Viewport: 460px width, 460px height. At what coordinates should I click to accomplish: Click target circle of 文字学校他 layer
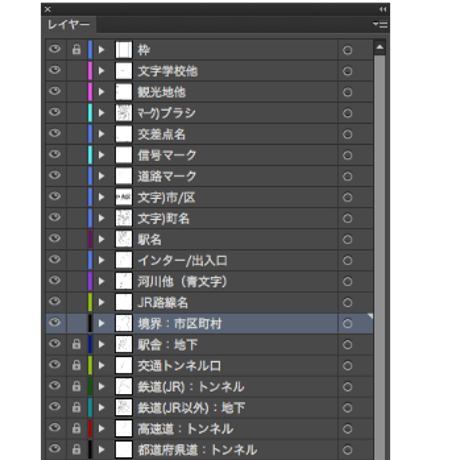click(x=347, y=71)
